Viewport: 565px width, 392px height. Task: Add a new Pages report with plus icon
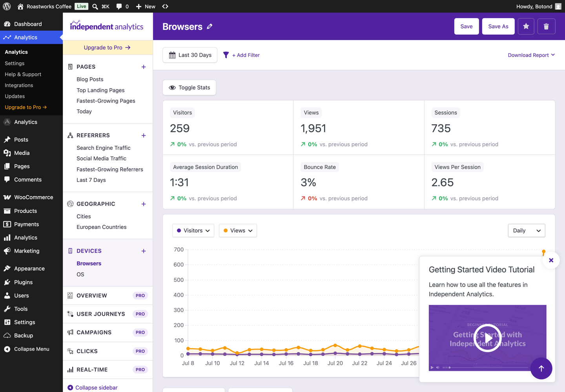[x=144, y=67]
